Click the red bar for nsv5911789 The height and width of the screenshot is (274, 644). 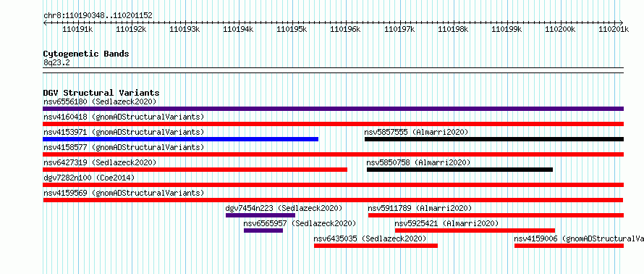pyautogui.click(x=496, y=215)
